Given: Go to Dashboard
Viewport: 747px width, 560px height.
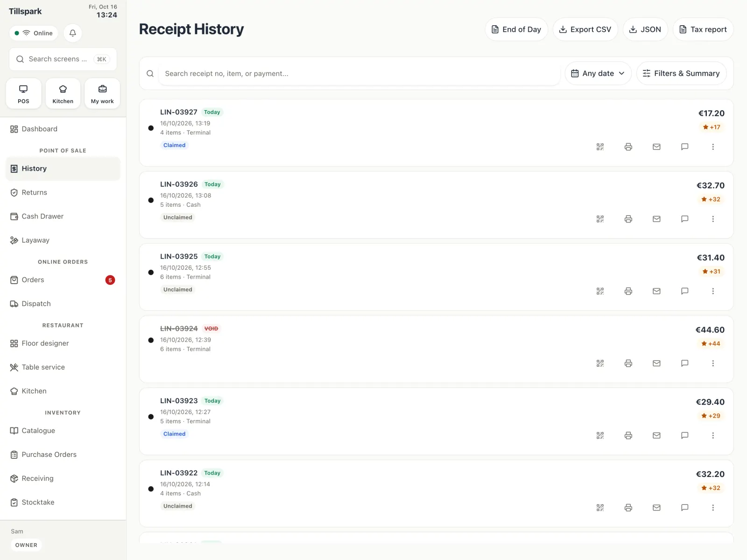Looking at the screenshot, I should (x=63, y=129).
